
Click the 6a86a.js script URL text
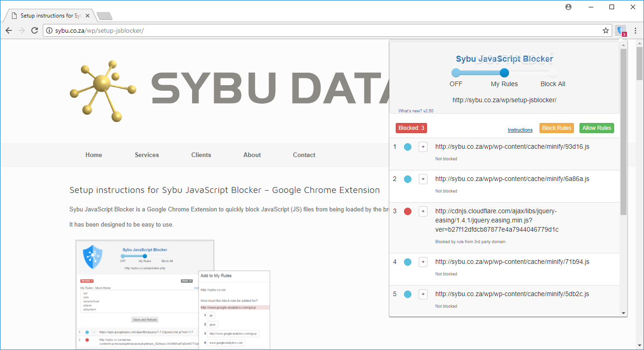coord(512,179)
